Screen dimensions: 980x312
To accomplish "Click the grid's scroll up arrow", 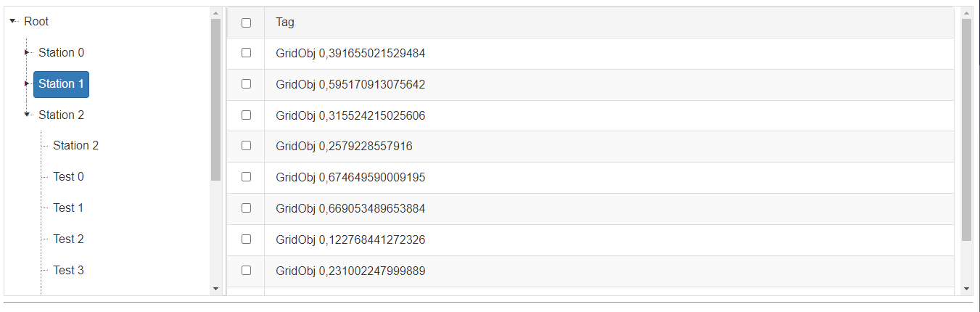I will tap(966, 13).
